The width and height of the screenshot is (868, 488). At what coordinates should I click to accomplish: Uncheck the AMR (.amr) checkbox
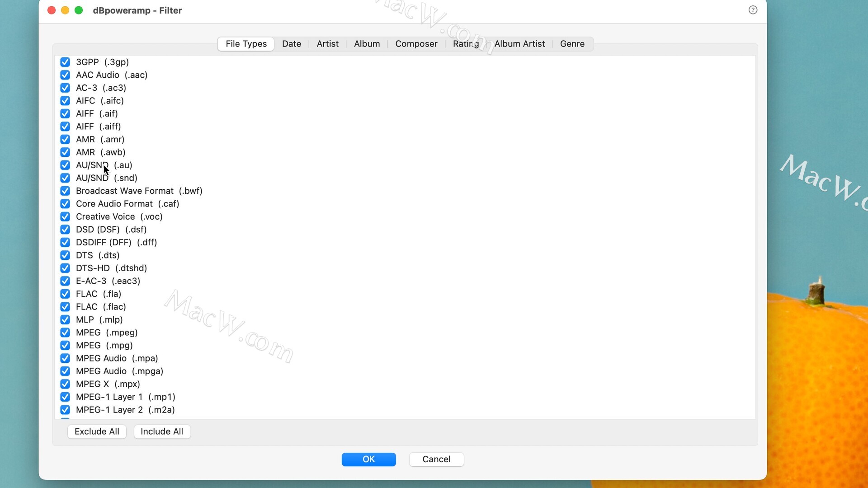[x=65, y=139]
